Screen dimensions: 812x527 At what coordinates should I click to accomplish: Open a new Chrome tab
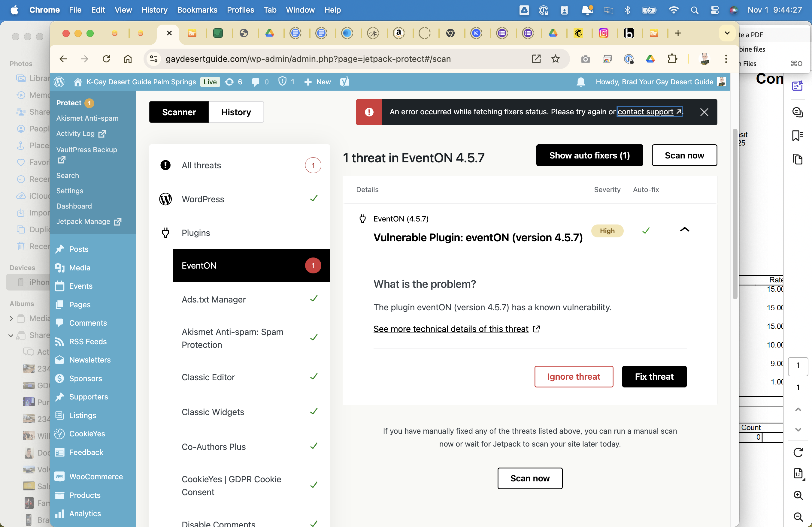[678, 33]
